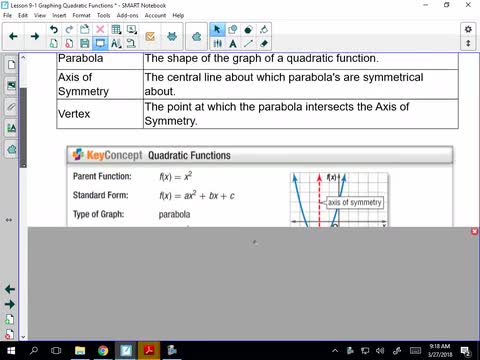Delete selection with the red X icon
480x360 pixels.
pyautogui.click(x=100, y=30)
